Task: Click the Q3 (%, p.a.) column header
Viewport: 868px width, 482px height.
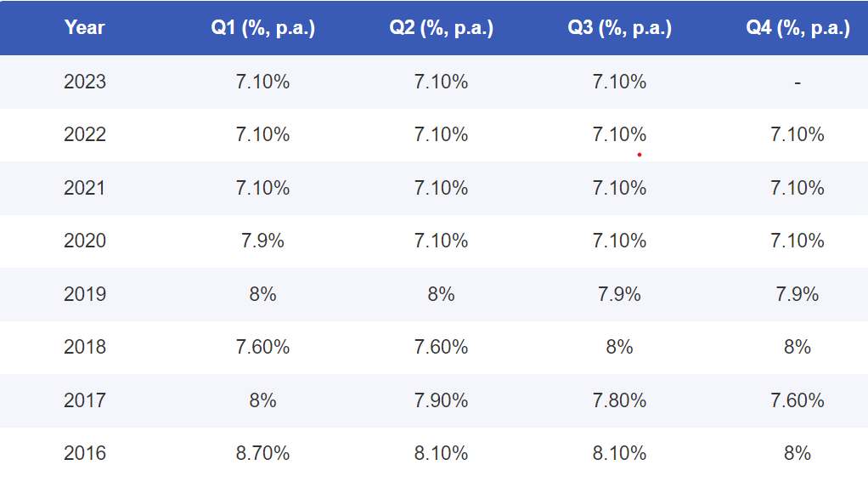Action: 620,28
